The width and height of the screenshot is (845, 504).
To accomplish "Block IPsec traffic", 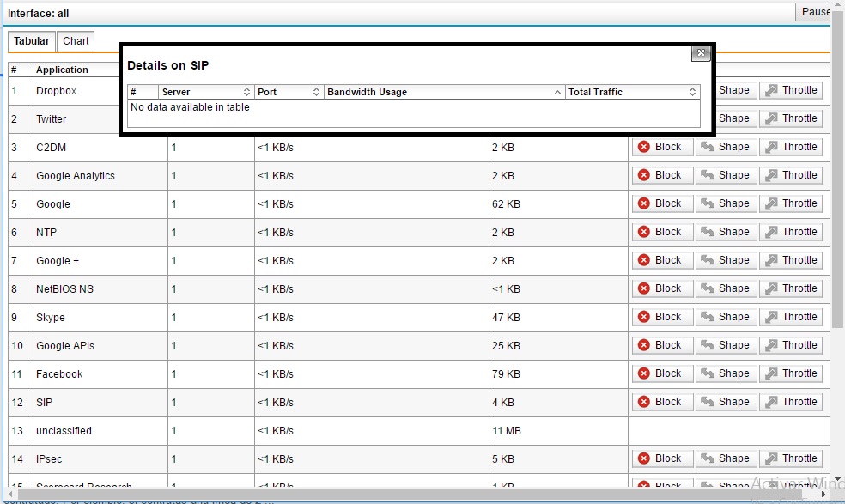I will tap(662, 458).
